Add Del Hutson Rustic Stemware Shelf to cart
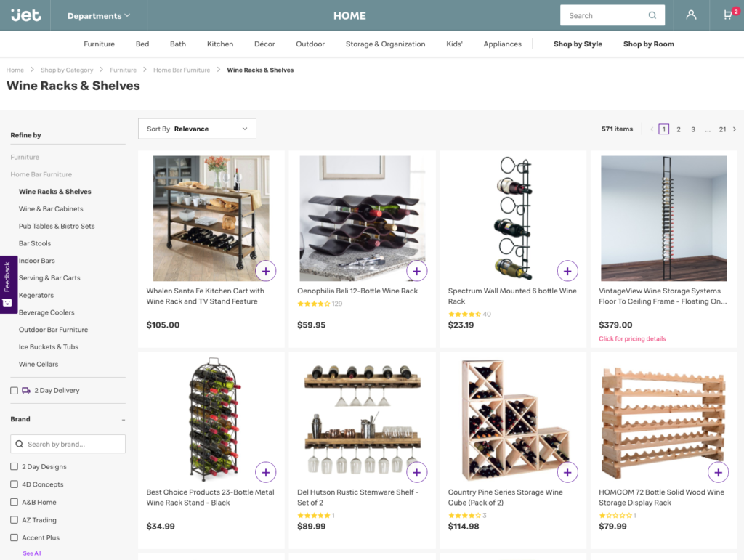The image size is (744, 560). tap(416, 472)
